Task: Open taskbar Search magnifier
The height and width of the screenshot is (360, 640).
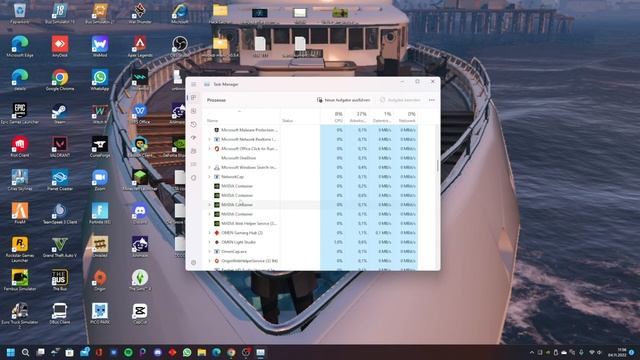Action: pyautogui.click(x=25, y=352)
